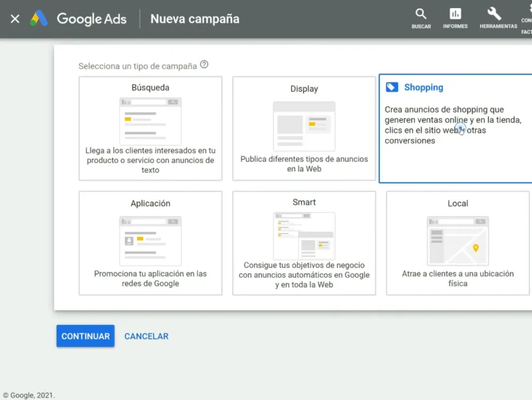Viewport: 532px width, 400px height.
Task: Click the Aplicación card illustration thumbnail
Action: pos(150,241)
